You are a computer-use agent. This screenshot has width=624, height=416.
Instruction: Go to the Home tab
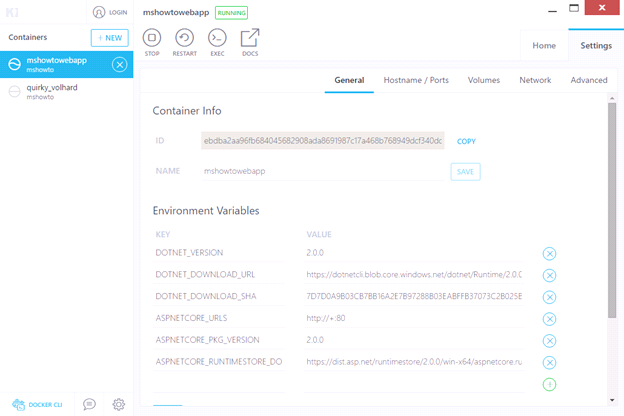544,45
